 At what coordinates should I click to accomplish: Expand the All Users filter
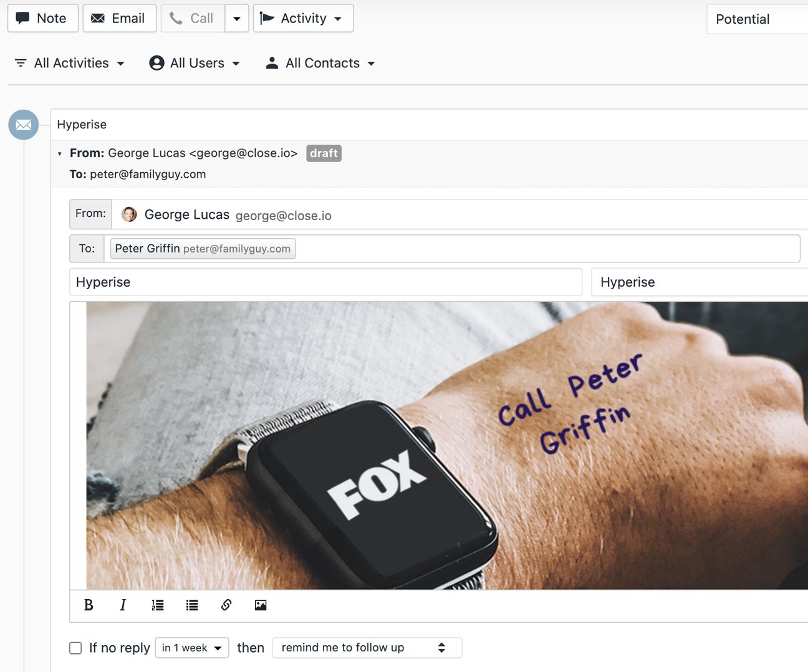(x=195, y=63)
